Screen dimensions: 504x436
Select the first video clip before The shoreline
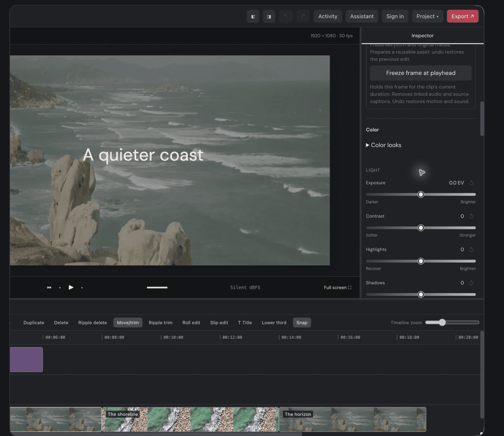coord(55,419)
